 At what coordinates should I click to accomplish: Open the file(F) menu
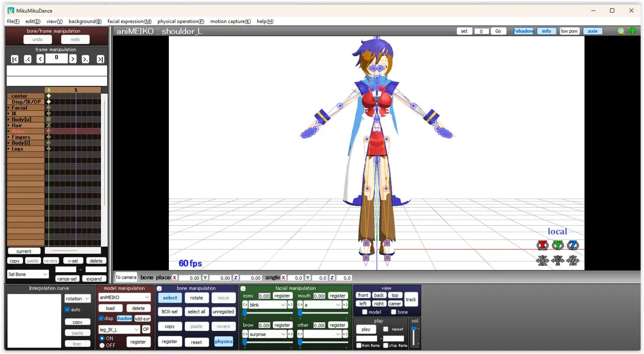click(13, 21)
